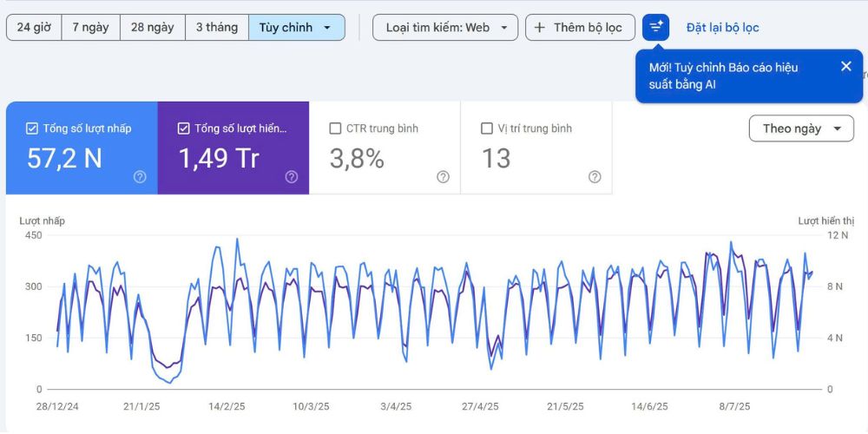
Task: Click the 57,2 N clicks value
Action: tap(65, 159)
